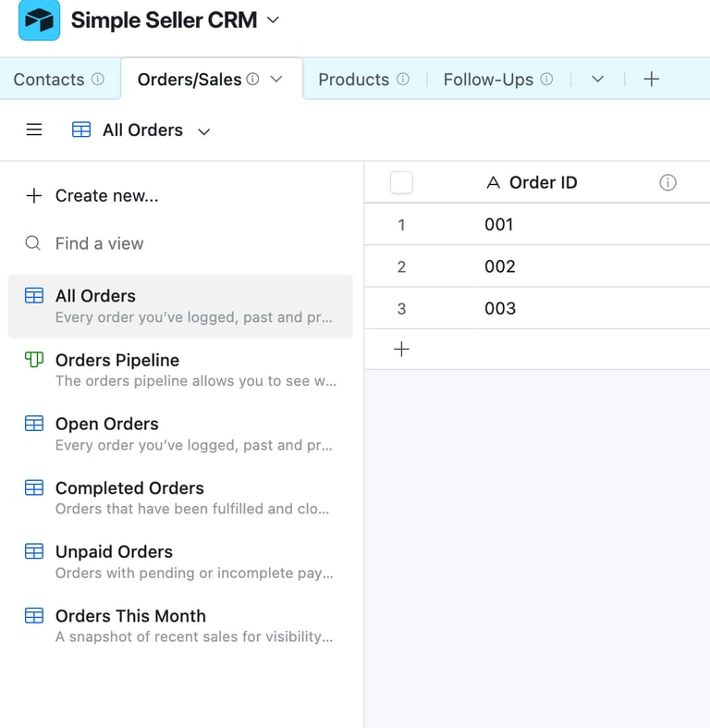Open the Follow-Ups tab
The image size is (710, 728).
click(x=488, y=80)
